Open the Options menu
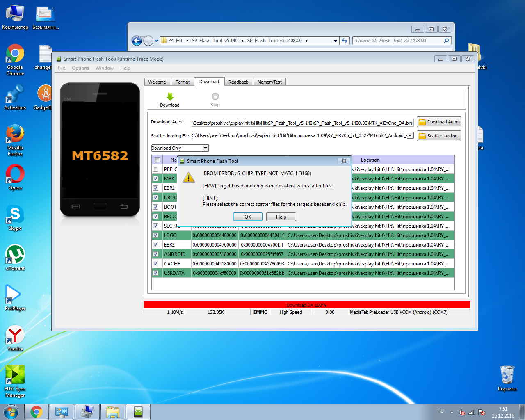The height and width of the screenshot is (420, 525). click(80, 68)
